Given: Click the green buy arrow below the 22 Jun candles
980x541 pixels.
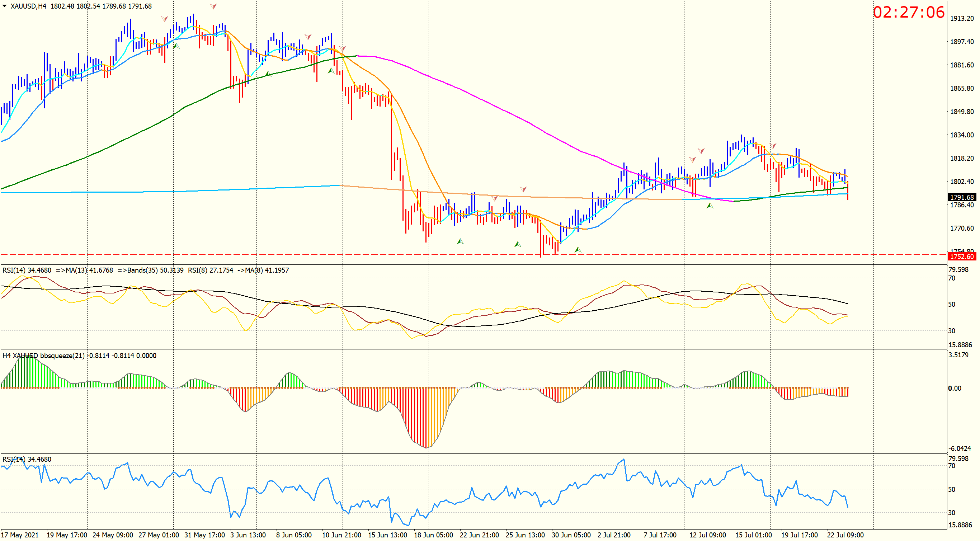Looking at the screenshot, I should [x=460, y=241].
